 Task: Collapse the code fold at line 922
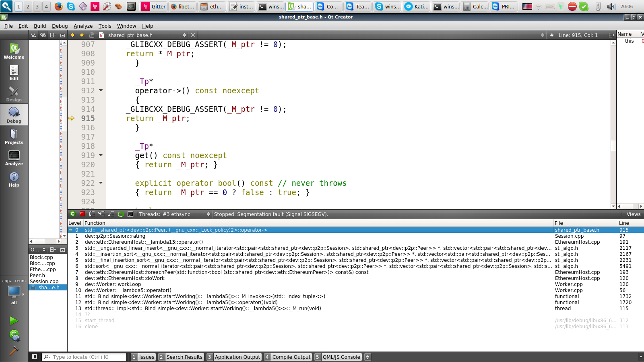click(101, 183)
